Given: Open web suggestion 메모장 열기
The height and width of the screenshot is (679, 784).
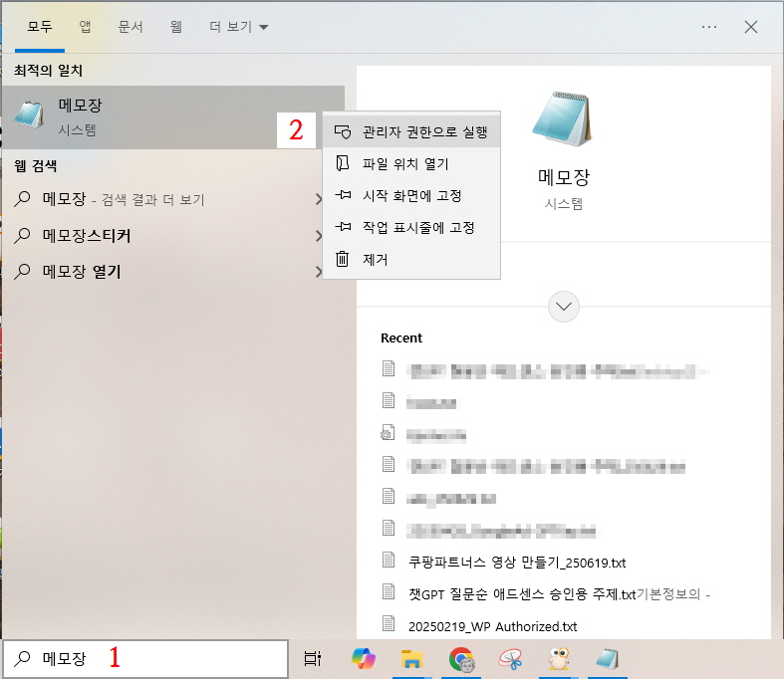Looking at the screenshot, I should (x=162, y=271).
